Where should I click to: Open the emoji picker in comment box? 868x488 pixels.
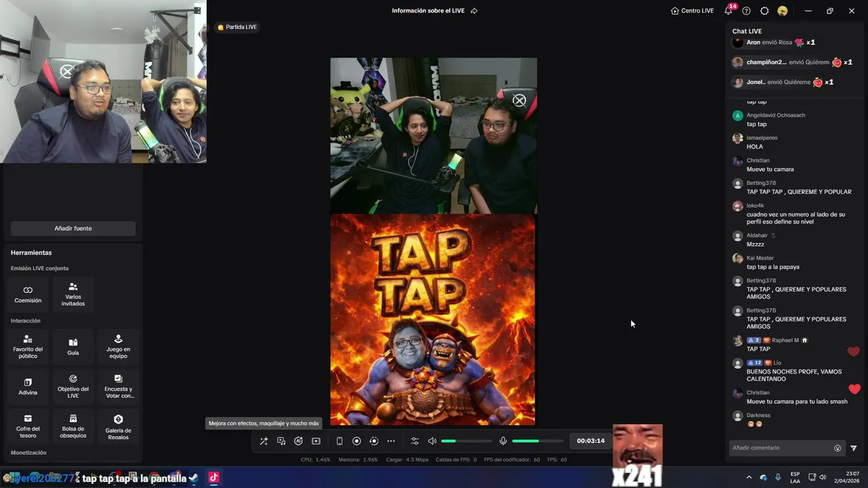(x=837, y=448)
